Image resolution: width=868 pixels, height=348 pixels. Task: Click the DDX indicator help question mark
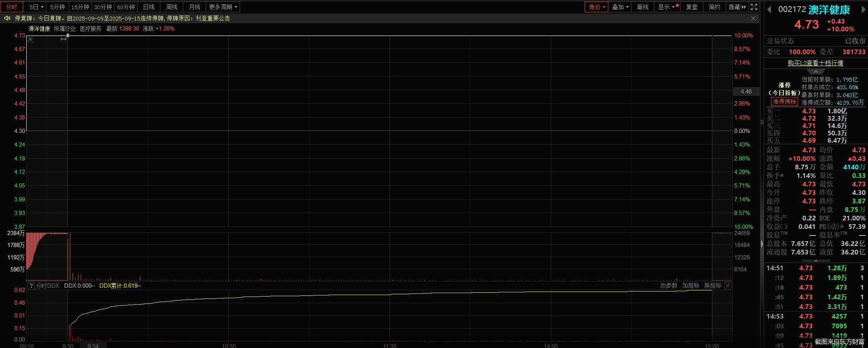pyautogui.click(x=31, y=286)
